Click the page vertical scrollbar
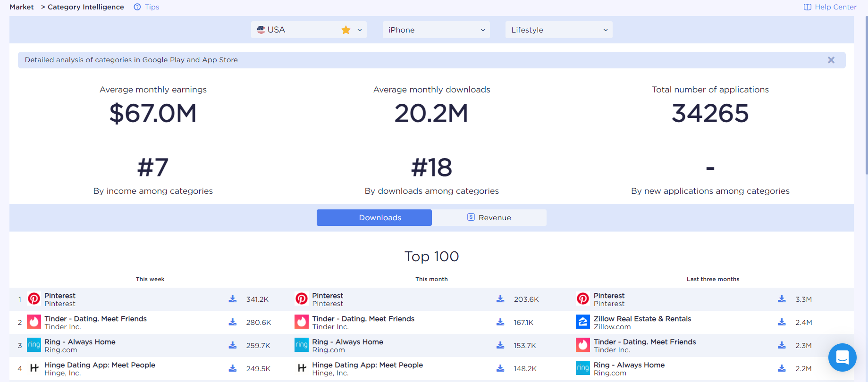The image size is (868, 382). (x=866, y=94)
